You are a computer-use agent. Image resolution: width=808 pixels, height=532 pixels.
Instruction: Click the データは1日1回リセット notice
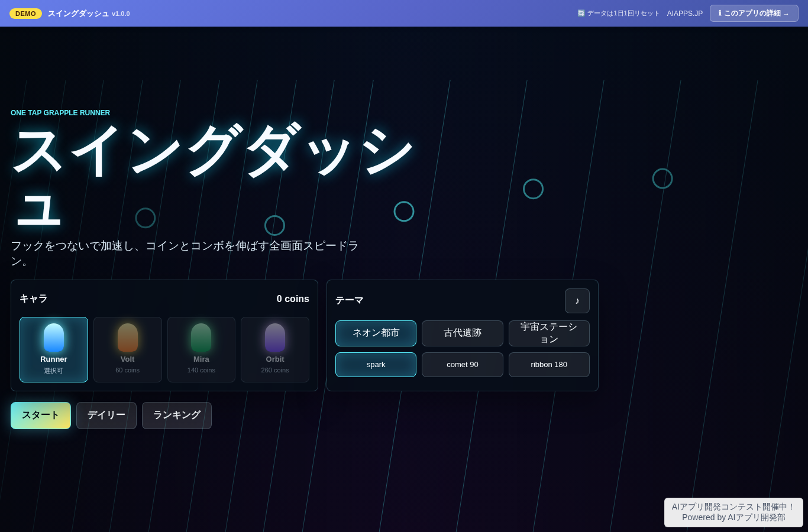pos(618,14)
